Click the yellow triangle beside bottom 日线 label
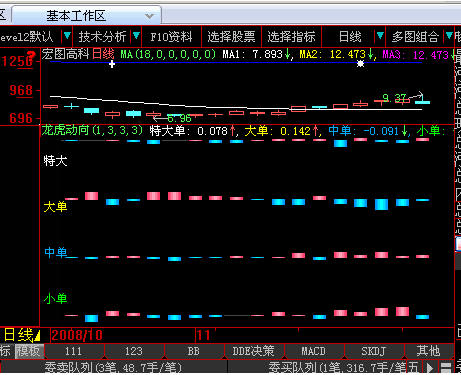The width and height of the screenshot is (461, 375). tap(37, 335)
